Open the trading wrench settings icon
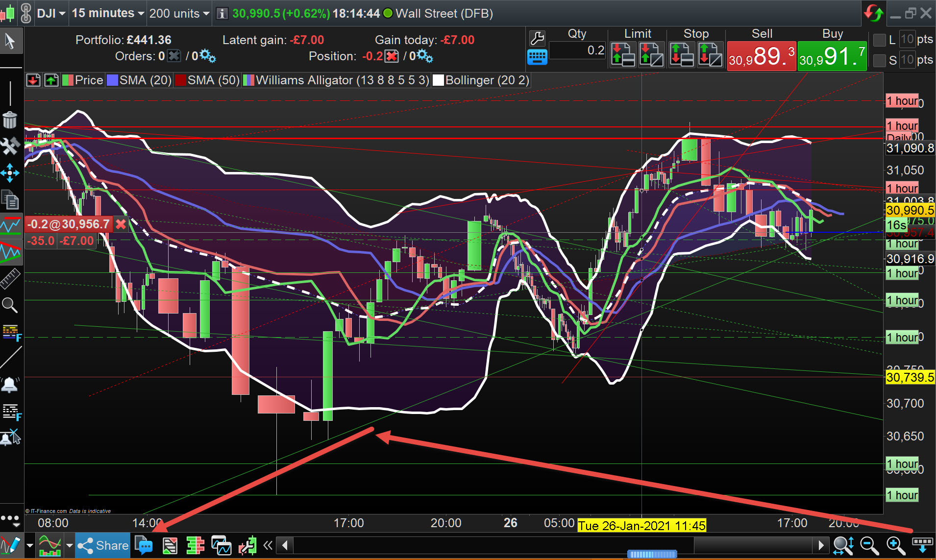936x560 pixels. [x=538, y=38]
